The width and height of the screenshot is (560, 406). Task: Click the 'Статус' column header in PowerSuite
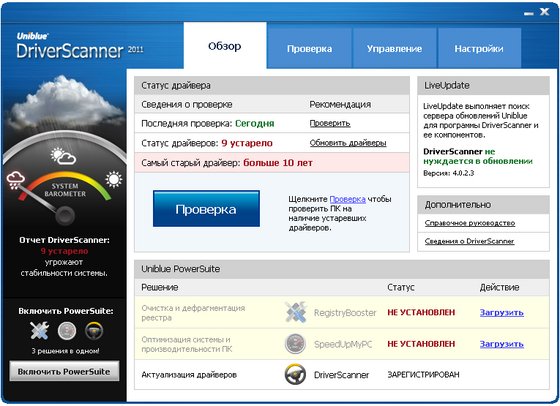click(x=401, y=287)
